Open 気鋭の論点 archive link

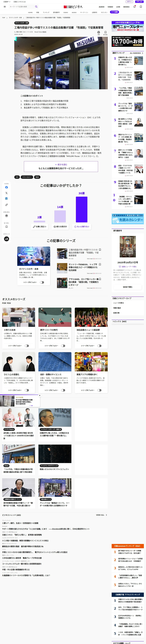[x=117, y=308]
